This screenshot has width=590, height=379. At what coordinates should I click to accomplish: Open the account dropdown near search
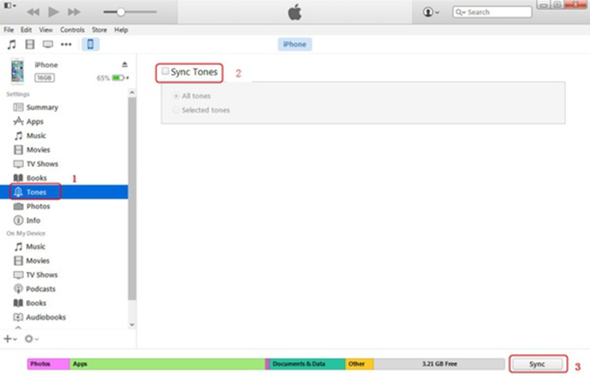click(x=431, y=12)
